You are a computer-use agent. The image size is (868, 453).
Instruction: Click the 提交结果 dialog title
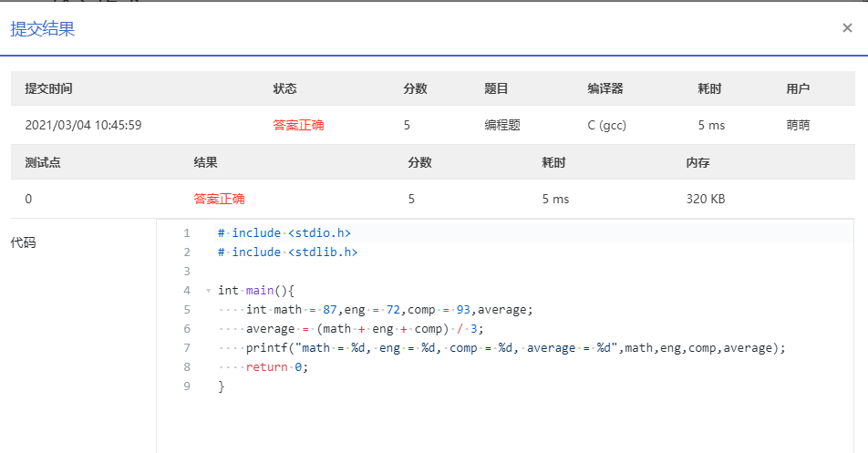(x=43, y=29)
